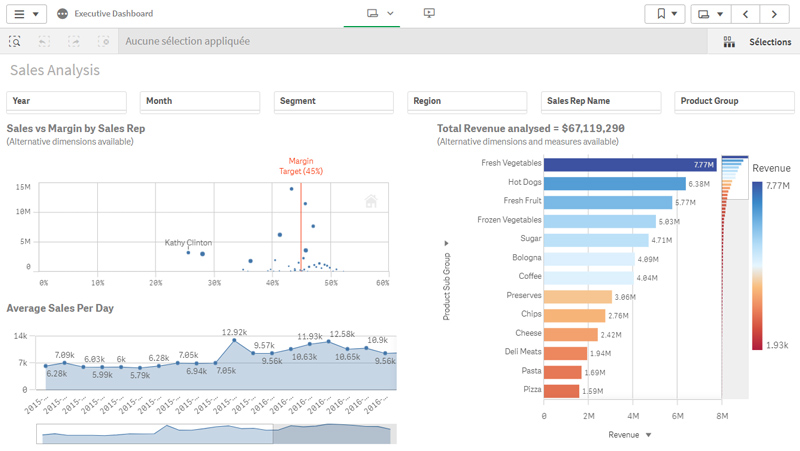This screenshot has width=800, height=451.
Task: Open the Segment filter pane
Action: [x=334, y=101]
